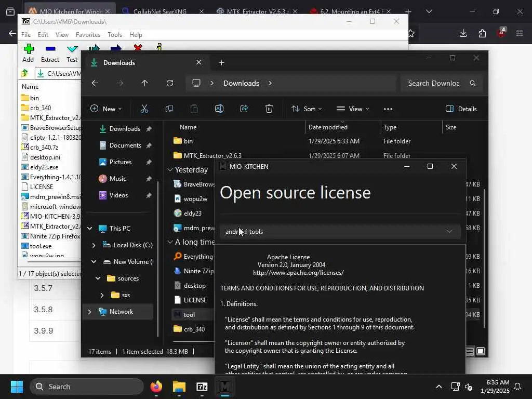Open the New dropdown in Explorer

tap(106, 109)
